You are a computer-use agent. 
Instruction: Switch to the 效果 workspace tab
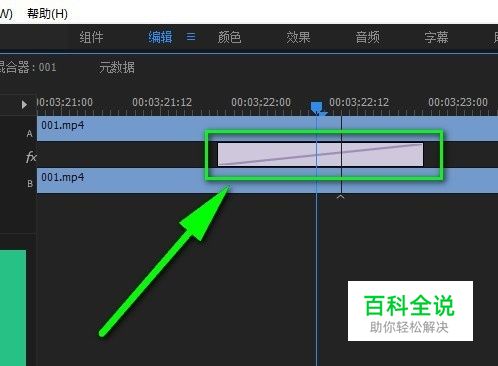298,37
